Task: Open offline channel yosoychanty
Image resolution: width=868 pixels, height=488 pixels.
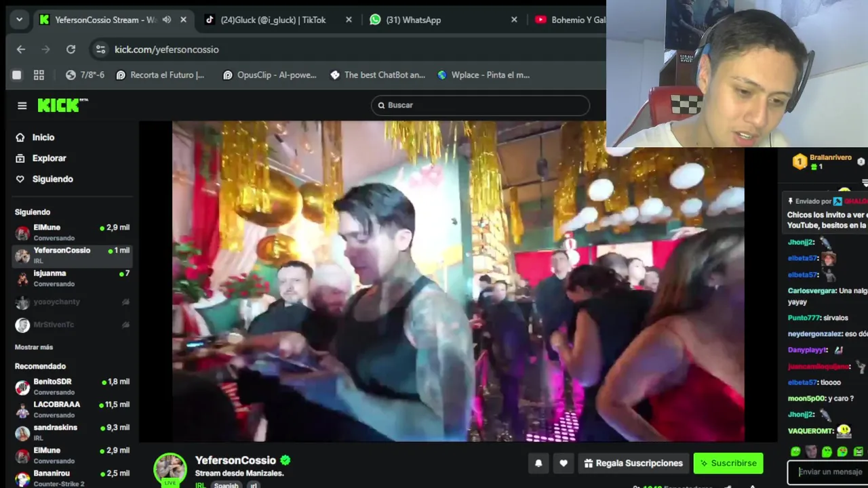Action: click(72, 302)
